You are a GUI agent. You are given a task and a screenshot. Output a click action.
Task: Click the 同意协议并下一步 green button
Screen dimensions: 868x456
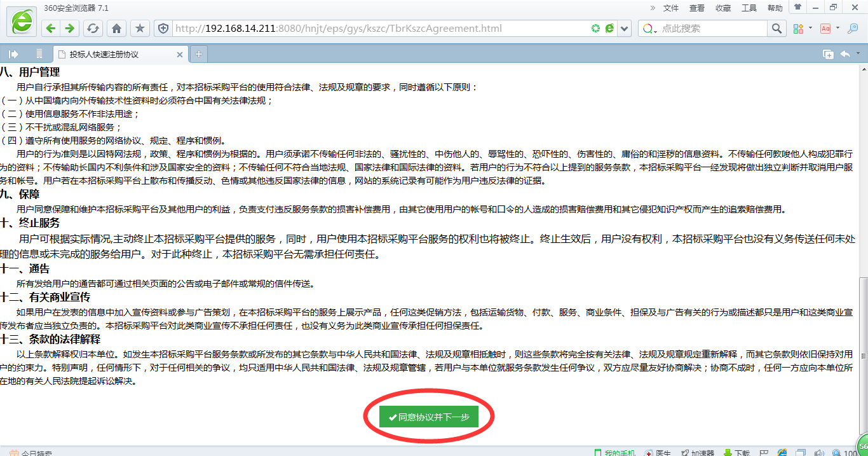[x=429, y=417]
